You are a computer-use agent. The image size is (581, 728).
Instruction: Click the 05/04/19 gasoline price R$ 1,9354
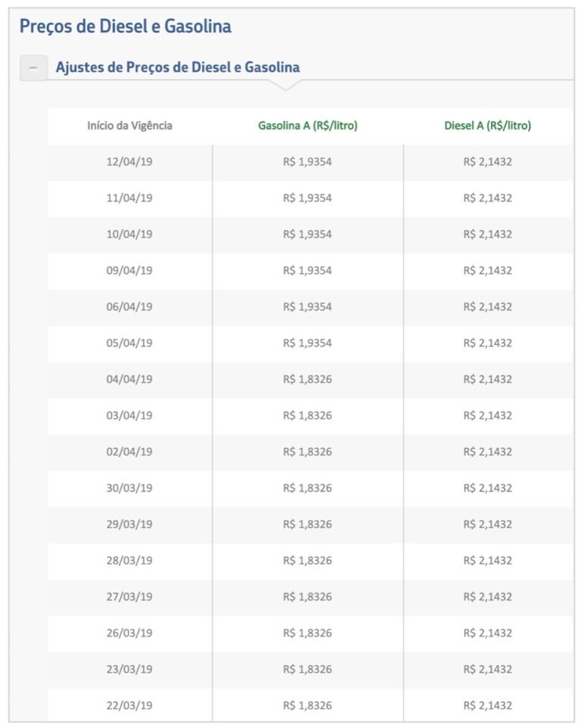(308, 343)
